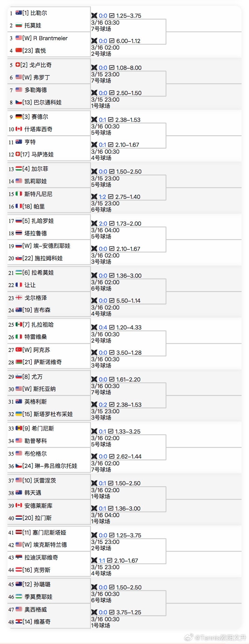
Task: Click the US flag next to R Brantmeier
Action: 18,38
